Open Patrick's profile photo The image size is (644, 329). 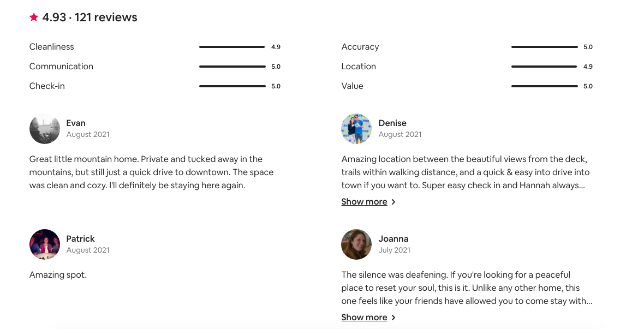tap(45, 244)
